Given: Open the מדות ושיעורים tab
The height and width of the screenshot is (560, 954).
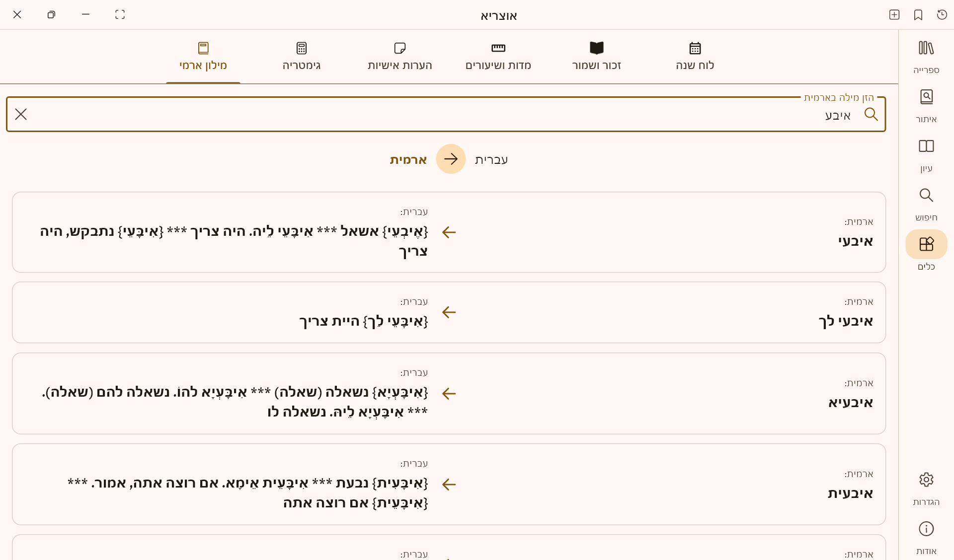Looking at the screenshot, I should 498,56.
